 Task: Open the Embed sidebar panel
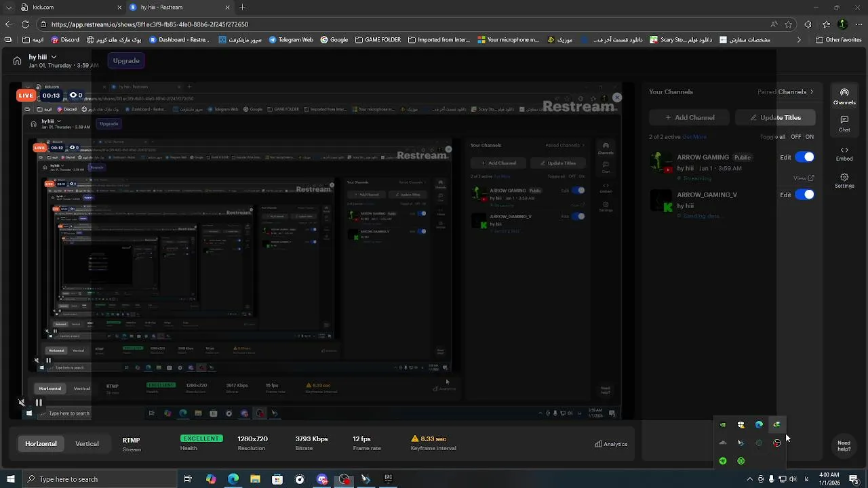(x=844, y=153)
